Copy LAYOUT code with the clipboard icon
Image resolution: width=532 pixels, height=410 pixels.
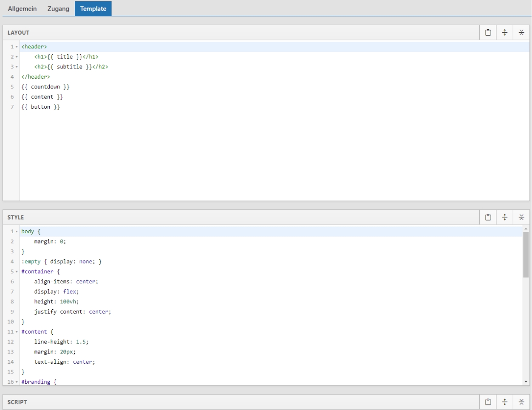tap(488, 33)
